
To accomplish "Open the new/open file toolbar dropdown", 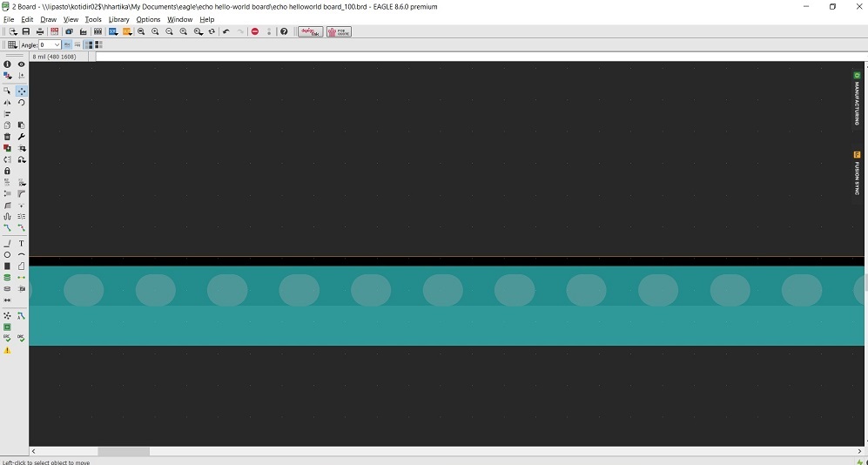I will click(x=13, y=31).
